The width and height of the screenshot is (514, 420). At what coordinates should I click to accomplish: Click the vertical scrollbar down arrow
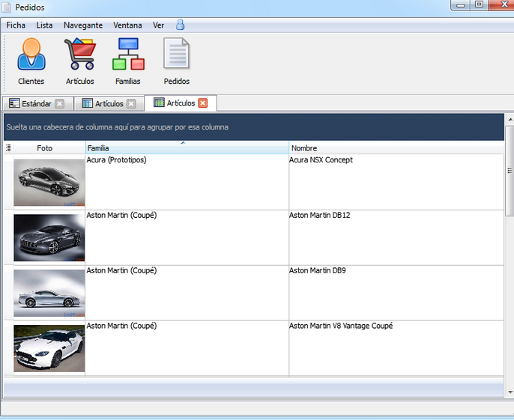pyautogui.click(x=510, y=392)
